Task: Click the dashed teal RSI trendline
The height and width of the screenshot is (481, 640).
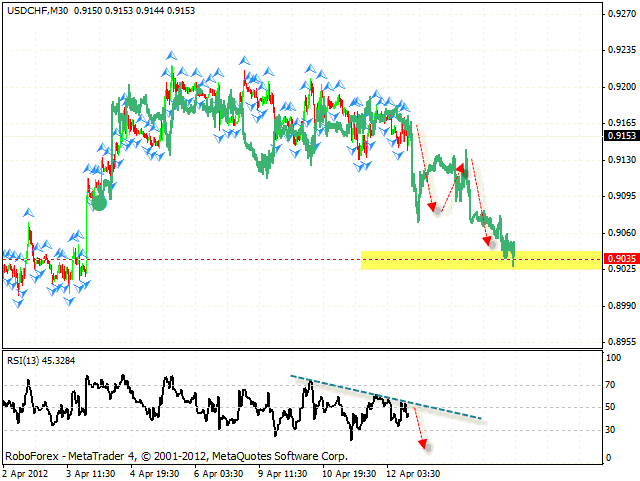Action: (x=390, y=398)
